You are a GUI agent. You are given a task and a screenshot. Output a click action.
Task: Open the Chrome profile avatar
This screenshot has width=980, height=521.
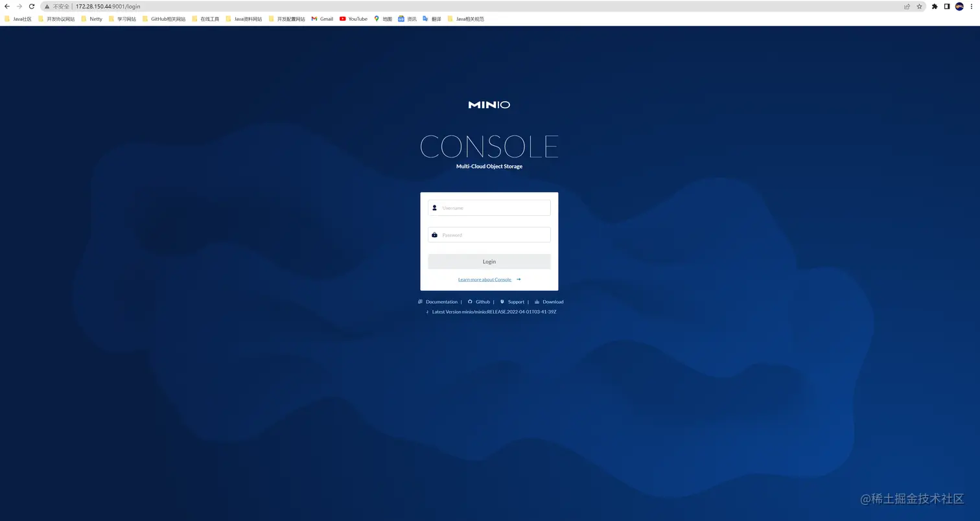pos(959,6)
